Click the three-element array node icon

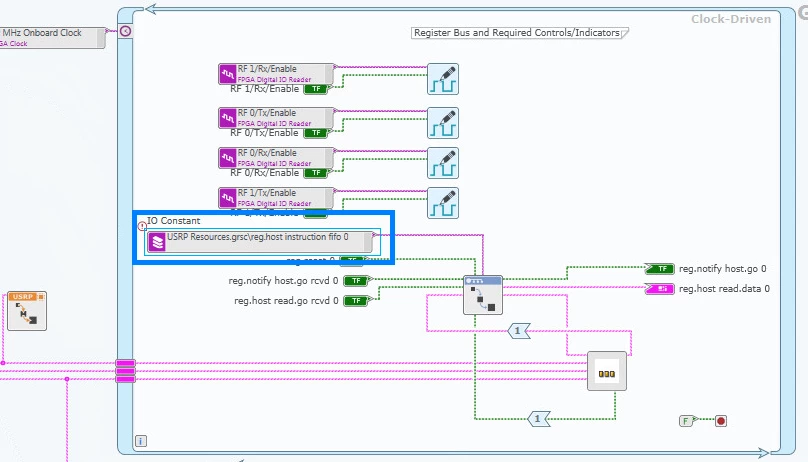click(606, 372)
